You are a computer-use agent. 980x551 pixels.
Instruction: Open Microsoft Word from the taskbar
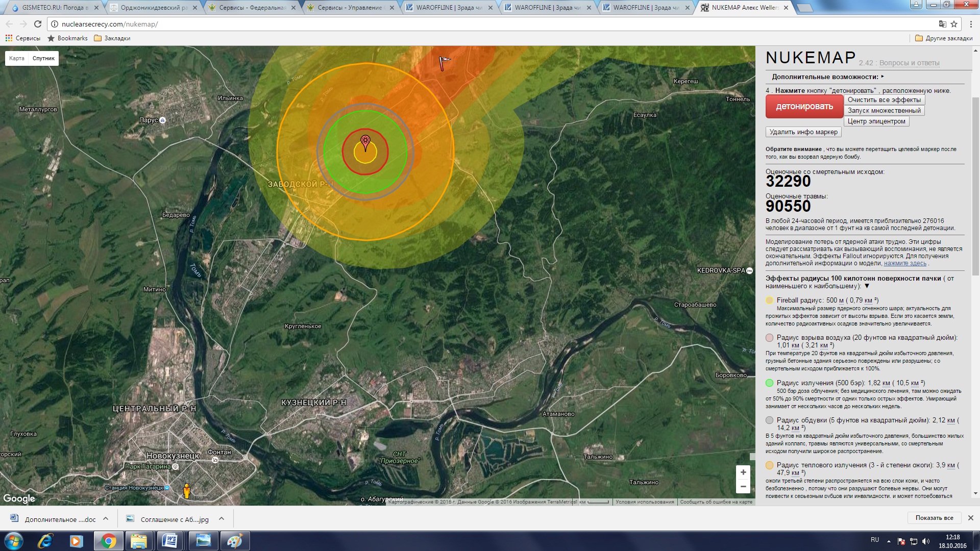click(169, 541)
